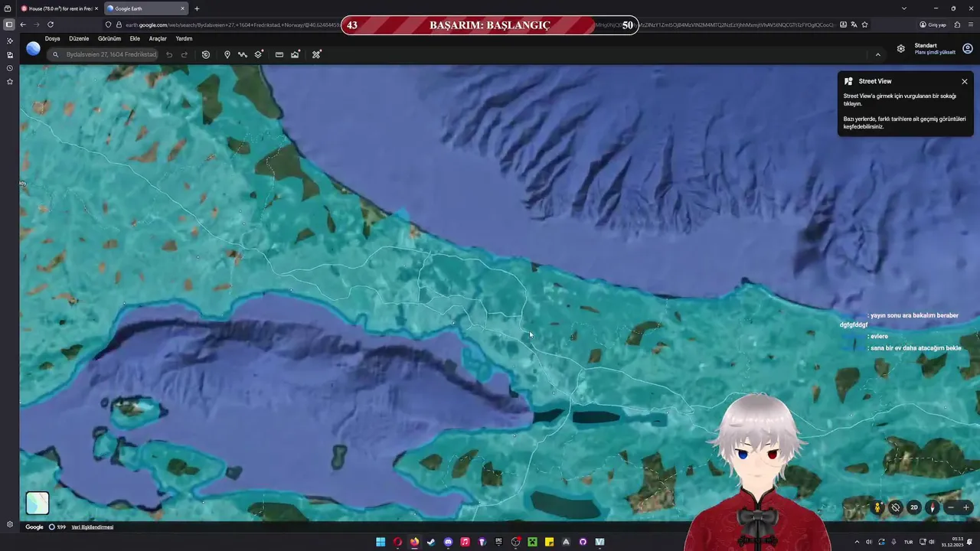Viewport: 980px width, 551px height.
Task: Select the draw path or polygon tool
Action: point(243,54)
